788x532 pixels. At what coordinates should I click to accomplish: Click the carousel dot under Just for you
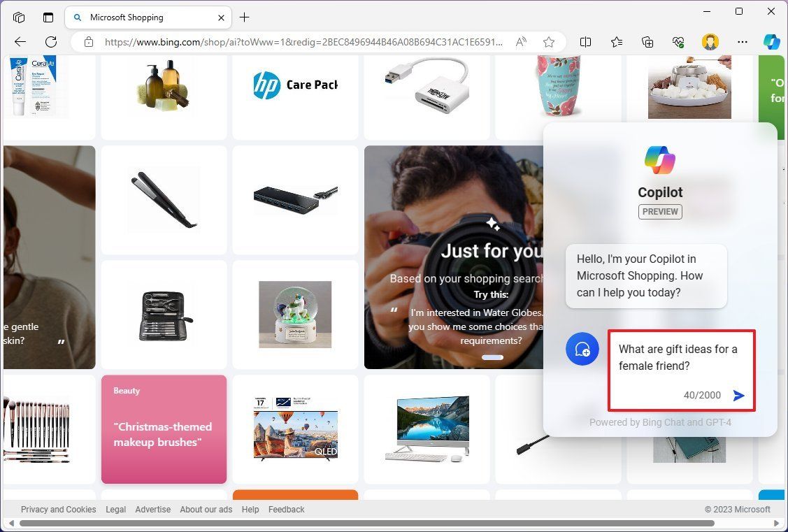pos(492,357)
